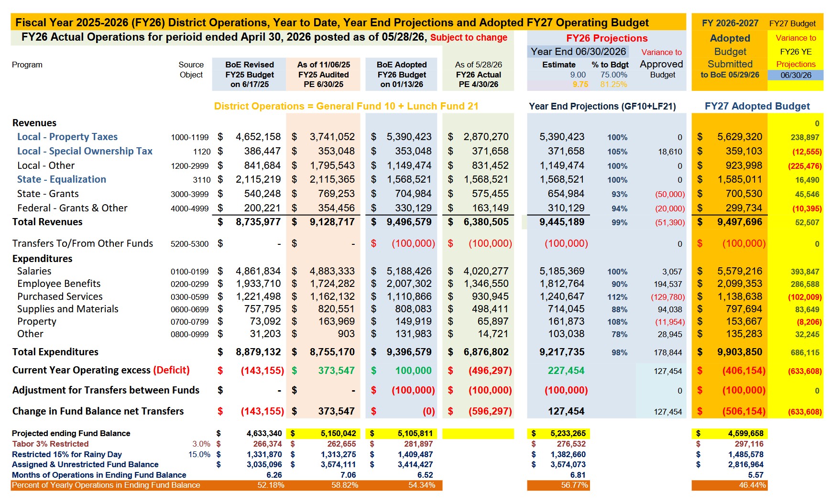
Task: Select the 'FY25 Audited PE 6/30/25' header
Action: point(324,75)
